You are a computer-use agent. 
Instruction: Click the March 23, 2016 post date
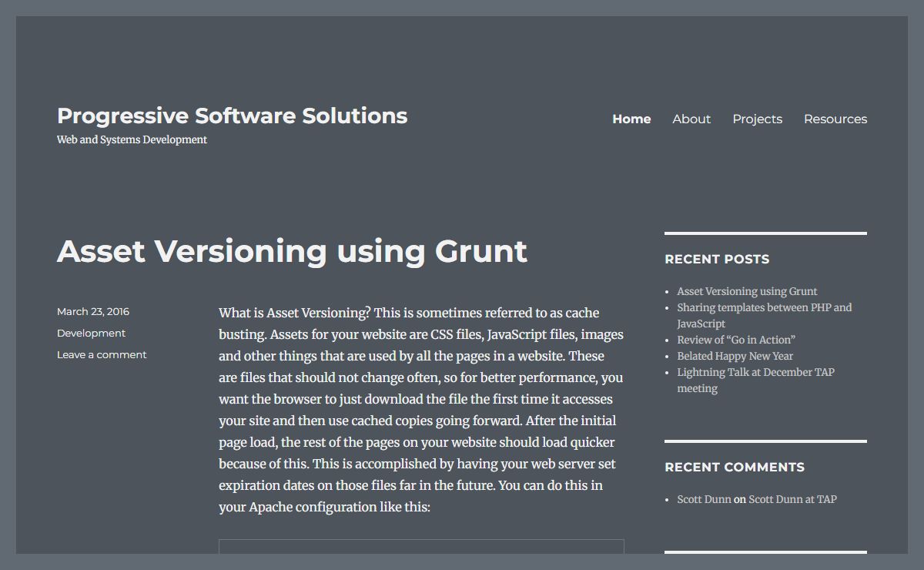click(x=93, y=311)
